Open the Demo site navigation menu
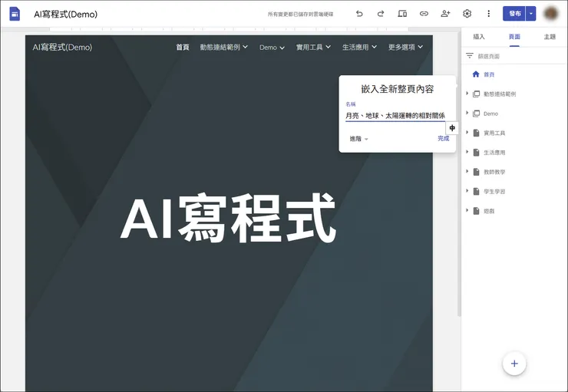 tap(272, 48)
